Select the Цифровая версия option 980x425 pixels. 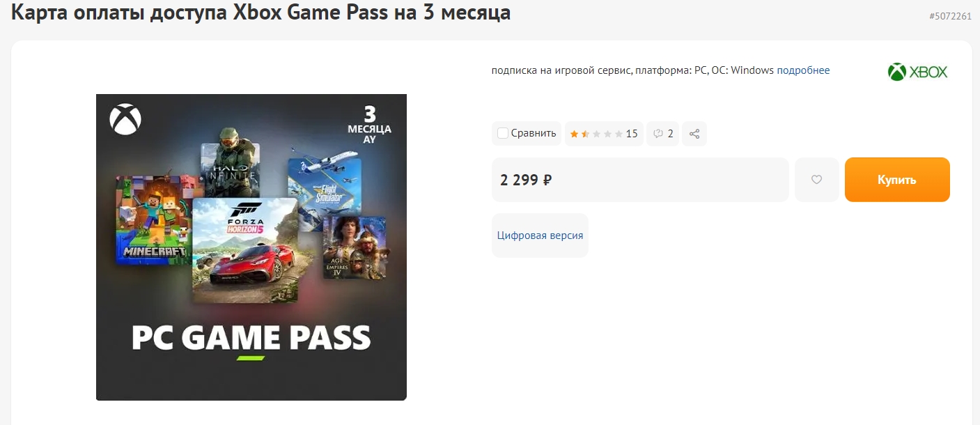(x=540, y=235)
